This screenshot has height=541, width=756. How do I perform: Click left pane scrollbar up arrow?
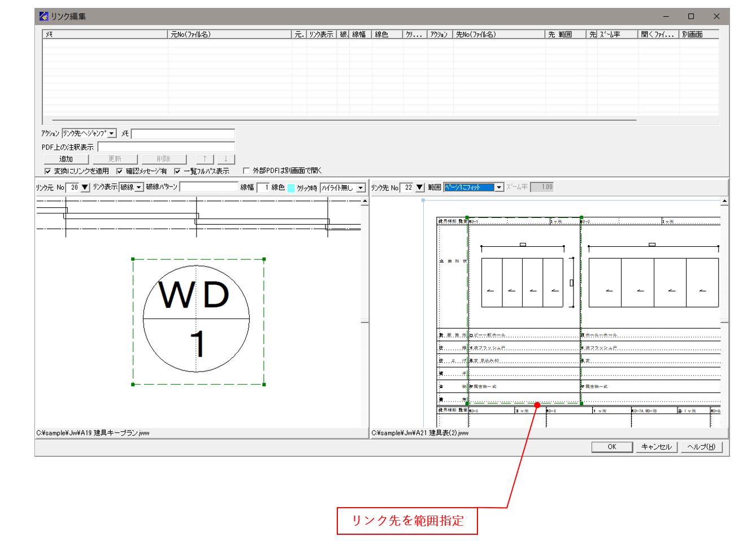pyautogui.click(x=364, y=201)
